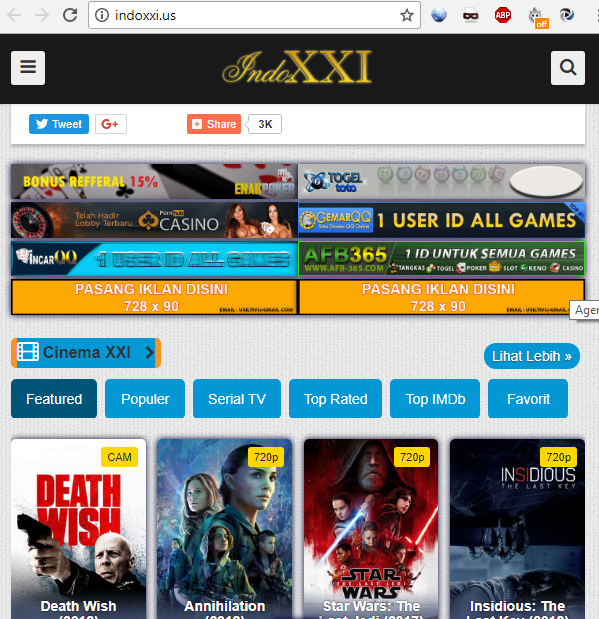View the 3K share count
The height and width of the screenshot is (619, 599).
coord(265,124)
